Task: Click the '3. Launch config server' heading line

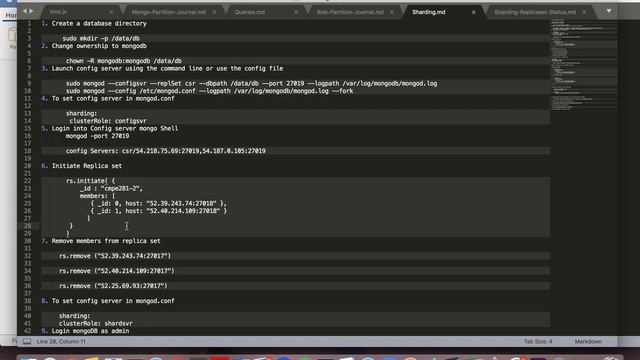Action: (x=162, y=68)
